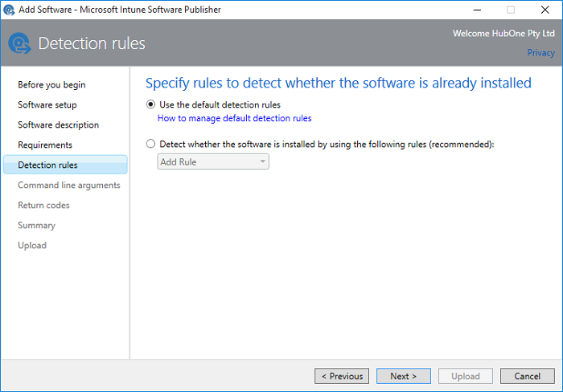Click the Specify rules heading text
The height and width of the screenshot is (392, 563).
click(339, 83)
